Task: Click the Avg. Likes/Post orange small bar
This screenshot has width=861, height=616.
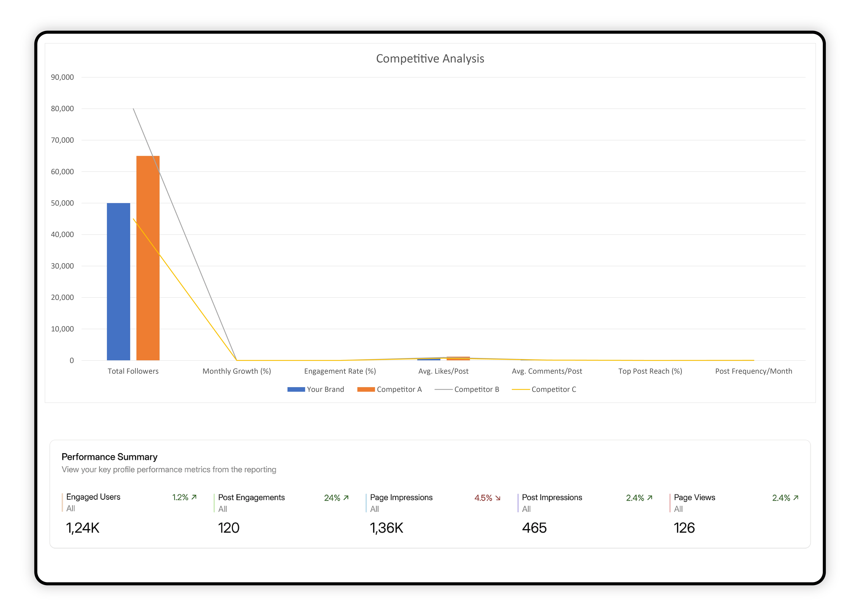Action: 458,358
